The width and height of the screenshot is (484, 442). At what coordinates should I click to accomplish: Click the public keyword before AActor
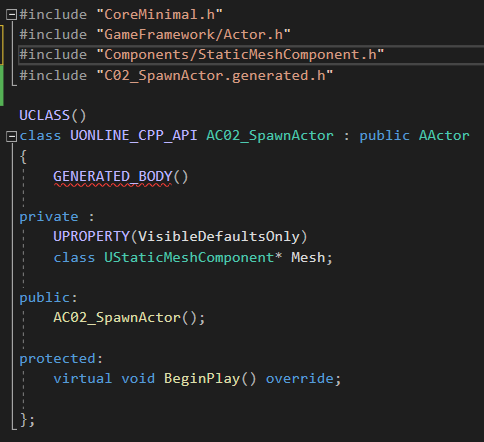coord(385,136)
